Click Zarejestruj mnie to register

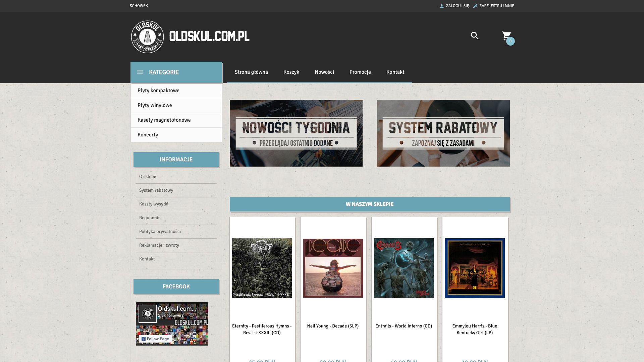click(x=497, y=6)
